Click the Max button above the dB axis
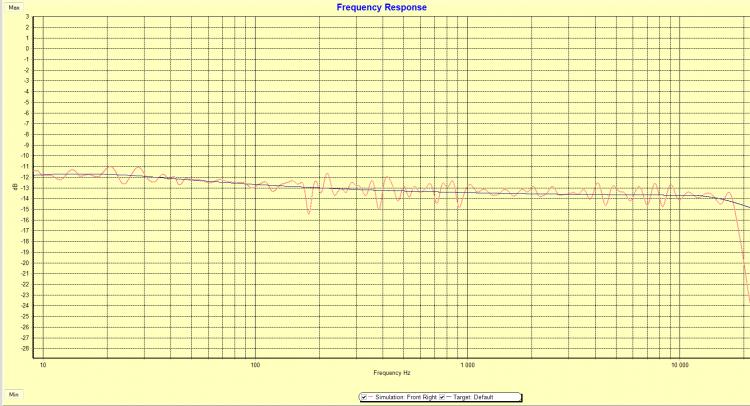 (14, 8)
